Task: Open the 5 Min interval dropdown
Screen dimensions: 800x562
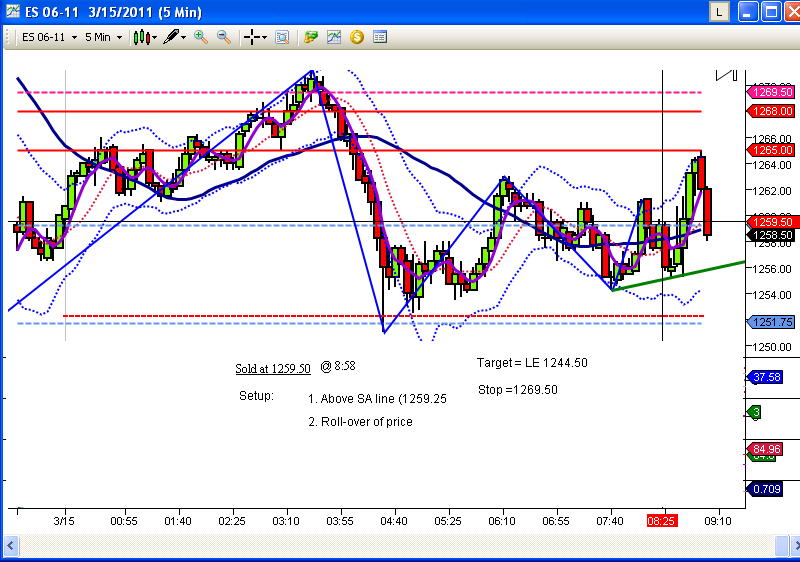Action: point(103,37)
